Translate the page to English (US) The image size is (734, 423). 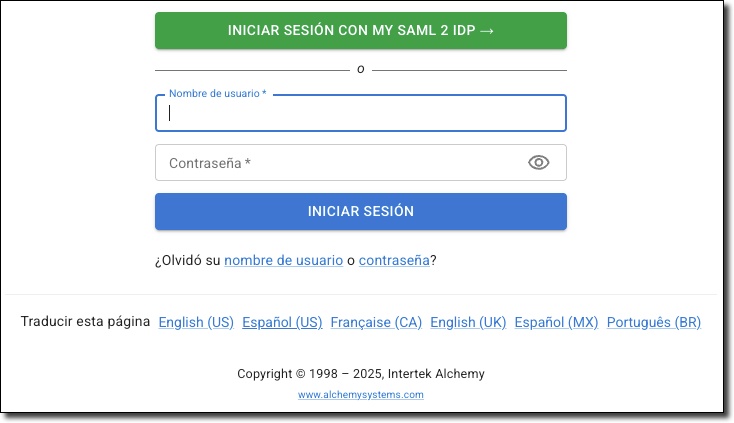pyautogui.click(x=196, y=322)
